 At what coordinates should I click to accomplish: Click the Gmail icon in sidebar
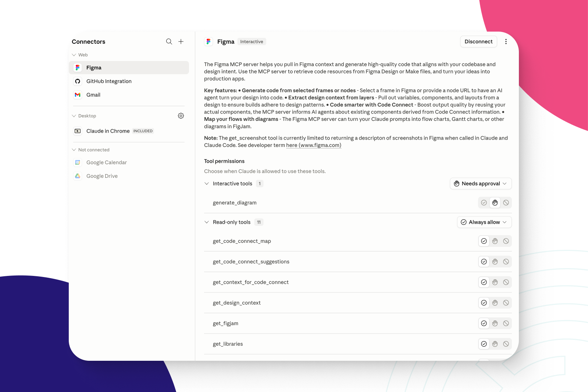(78, 95)
